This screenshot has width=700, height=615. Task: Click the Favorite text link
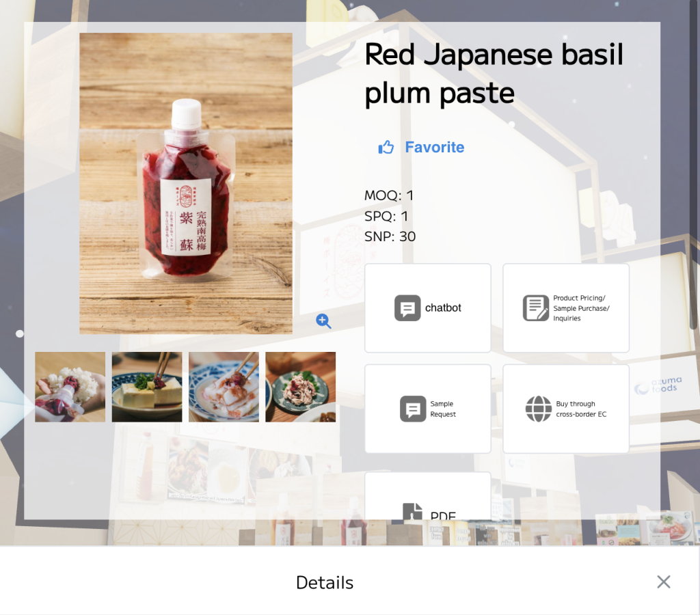tap(434, 148)
